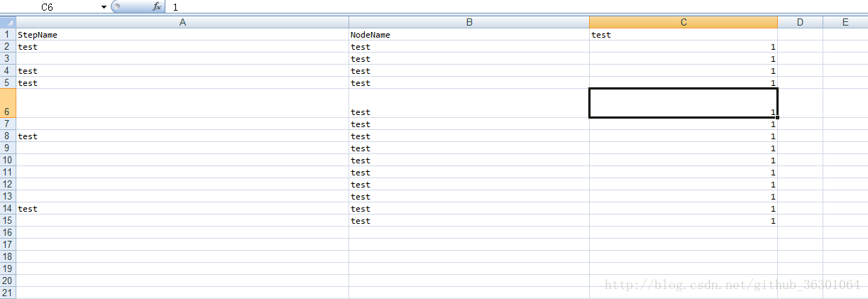Select row 14 header
The width and height of the screenshot is (868, 299).
8,209
